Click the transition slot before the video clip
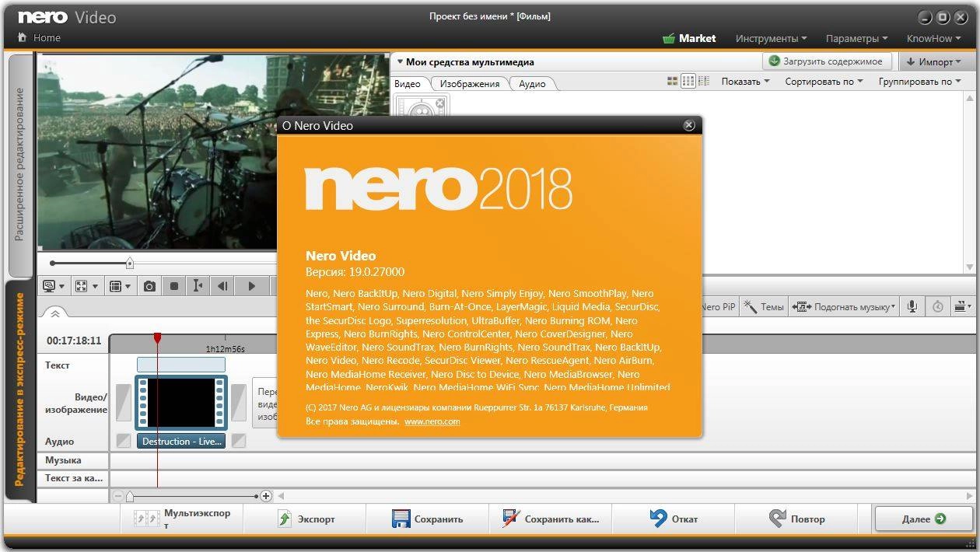This screenshot has width=980, height=552. (x=124, y=402)
